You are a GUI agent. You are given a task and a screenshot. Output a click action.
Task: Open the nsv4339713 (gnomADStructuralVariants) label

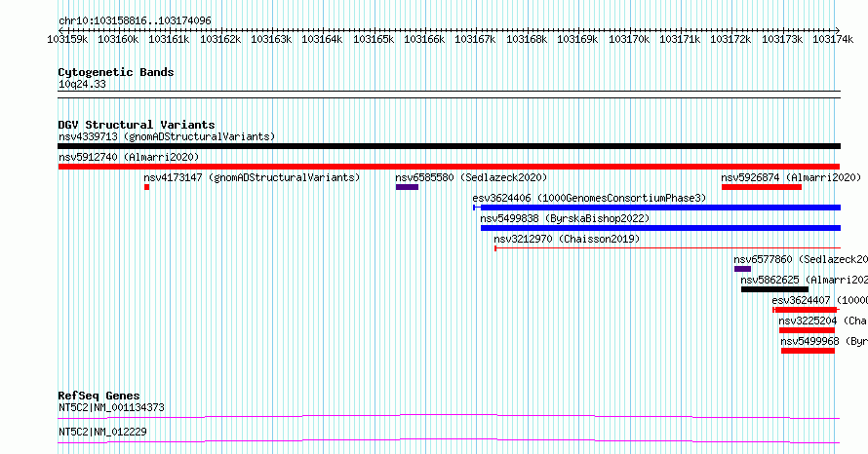click(x=167, y=136)
